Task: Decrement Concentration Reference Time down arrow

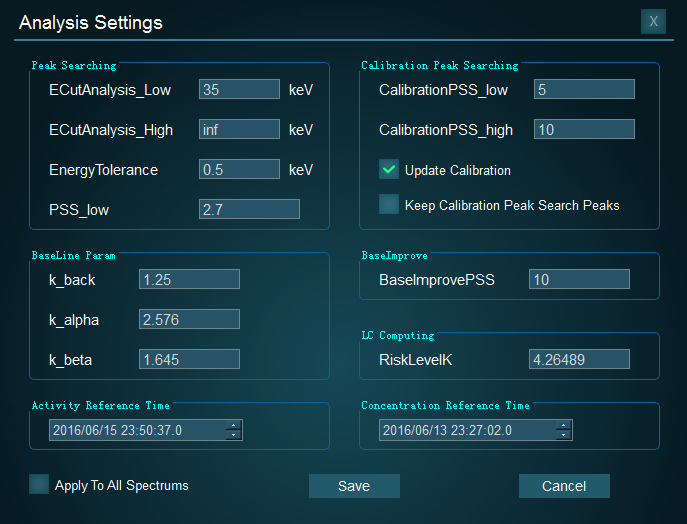Action: coord(564,435)
